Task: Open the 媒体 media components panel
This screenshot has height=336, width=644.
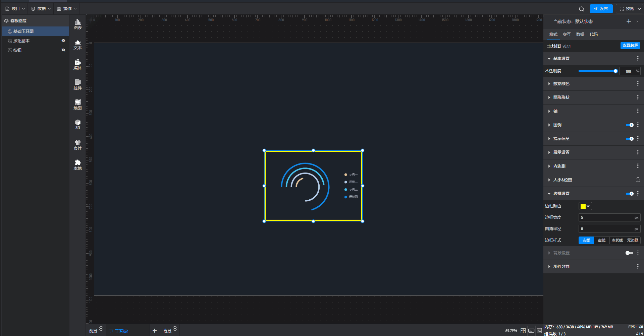Action: (x=77, y=64)
